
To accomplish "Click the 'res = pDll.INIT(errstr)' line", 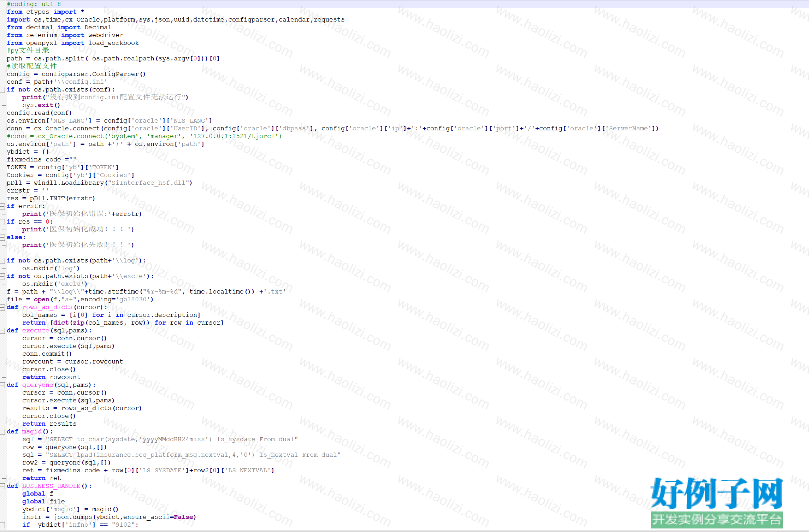I will click(x=51, y=199).
